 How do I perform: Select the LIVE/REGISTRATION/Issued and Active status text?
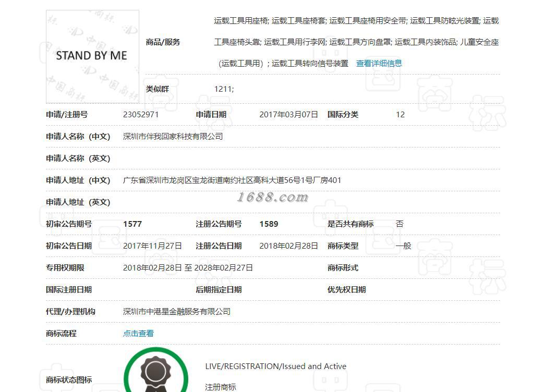coord(275,366)
